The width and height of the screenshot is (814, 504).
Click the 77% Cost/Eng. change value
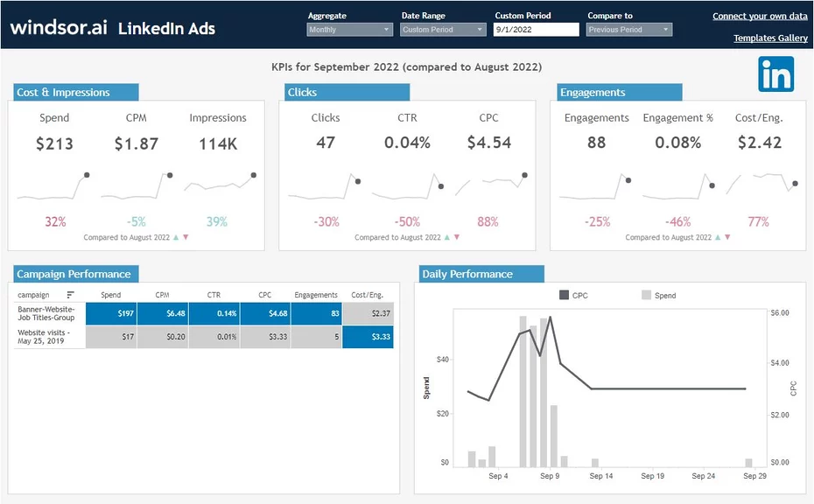click(x=759, y=221)
